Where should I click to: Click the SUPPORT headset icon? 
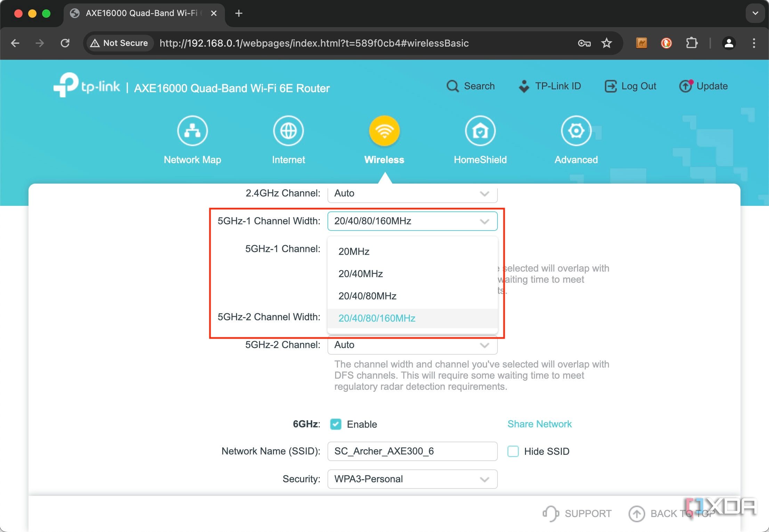551,513
